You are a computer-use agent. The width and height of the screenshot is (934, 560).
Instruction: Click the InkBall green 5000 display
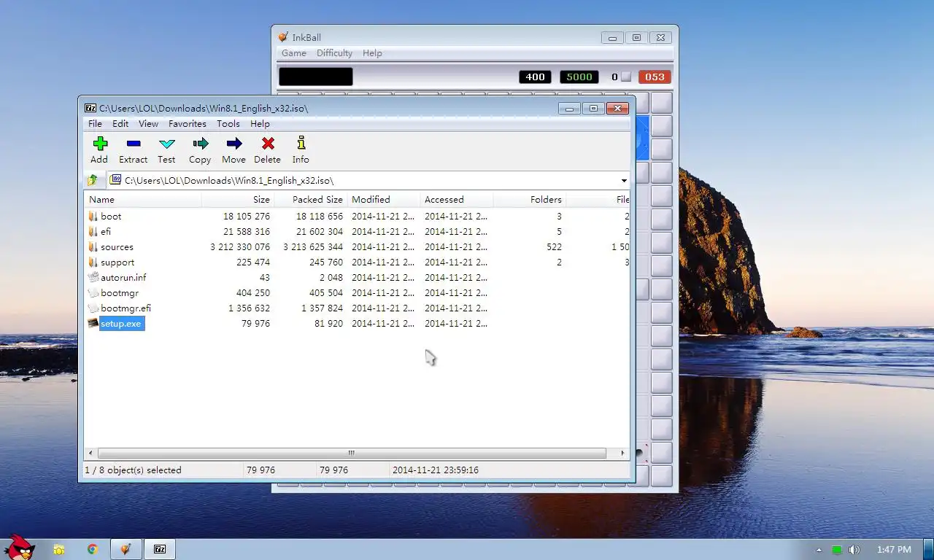click(x=579, y=77)
